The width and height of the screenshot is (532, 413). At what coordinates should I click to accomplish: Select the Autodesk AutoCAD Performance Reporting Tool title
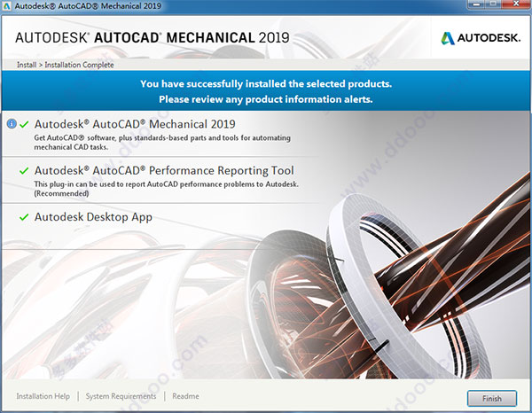pos(164,170)
